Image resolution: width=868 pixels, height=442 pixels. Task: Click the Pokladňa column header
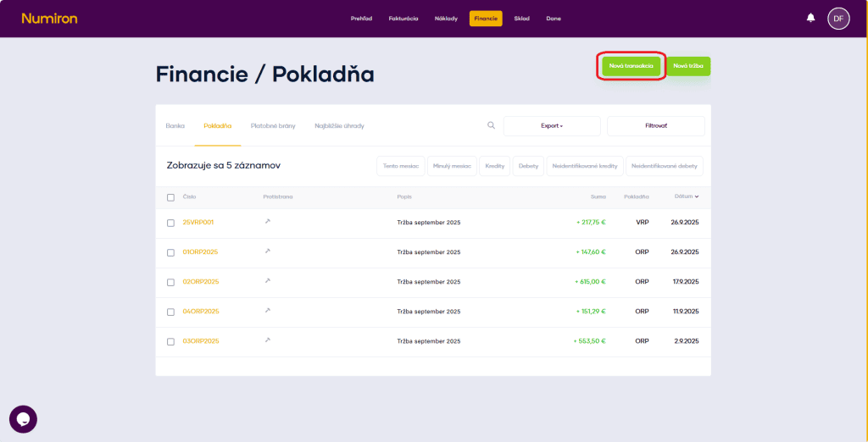click(636, 197)
